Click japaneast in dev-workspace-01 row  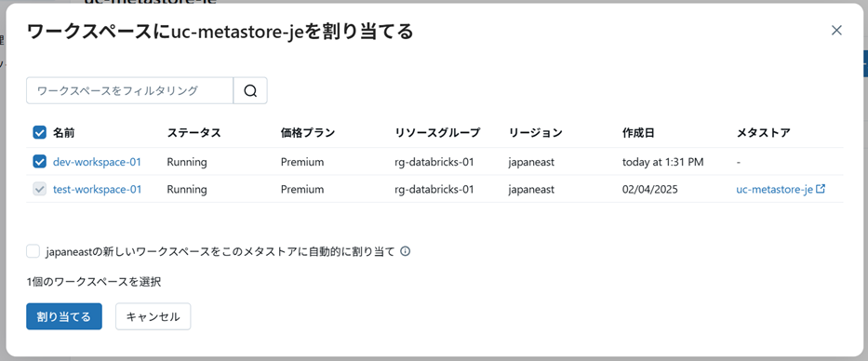[531, 162]
